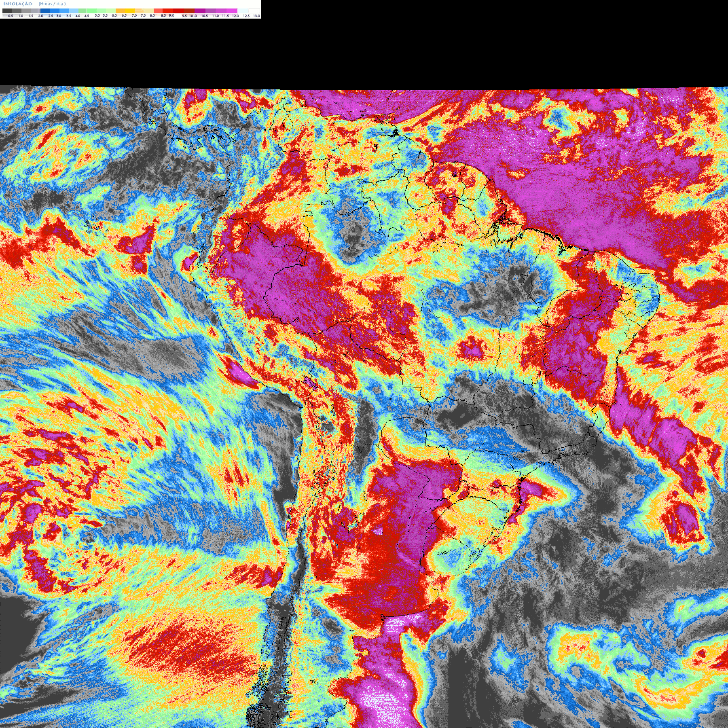Screen dimensions: 728x728
Task: Click the '(Horas / dia)' units label
Action: pos(52,4)
